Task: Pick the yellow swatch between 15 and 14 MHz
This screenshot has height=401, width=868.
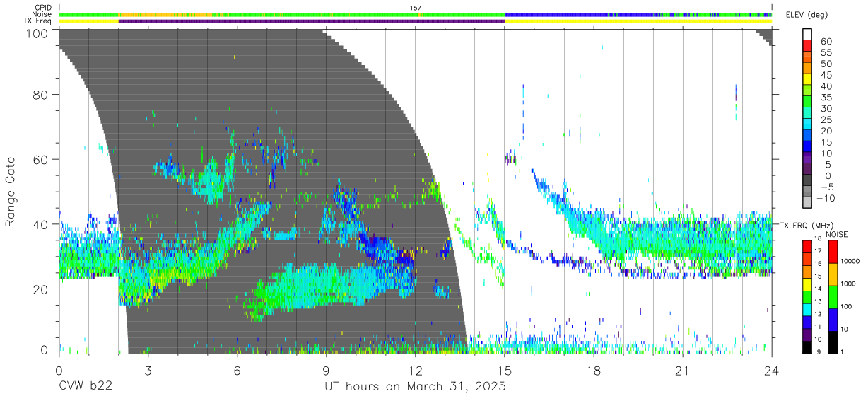Action: 808,284
